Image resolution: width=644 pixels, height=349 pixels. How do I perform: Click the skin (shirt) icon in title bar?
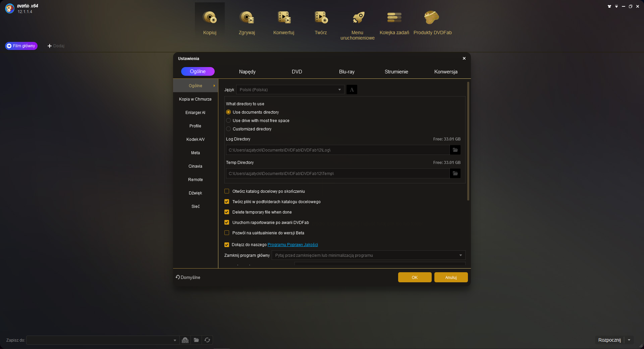[609, 6]
